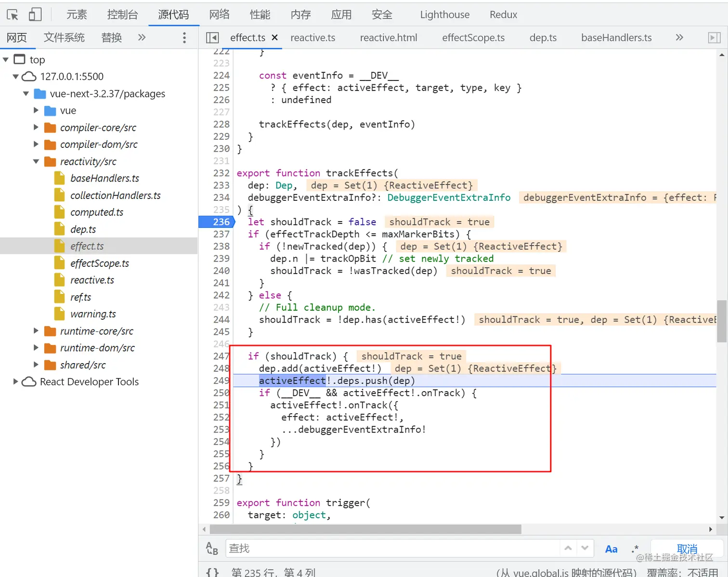Click the 取消 search cancel button
The width and height of the screenshot is (728, 577).
click(687, 549)
